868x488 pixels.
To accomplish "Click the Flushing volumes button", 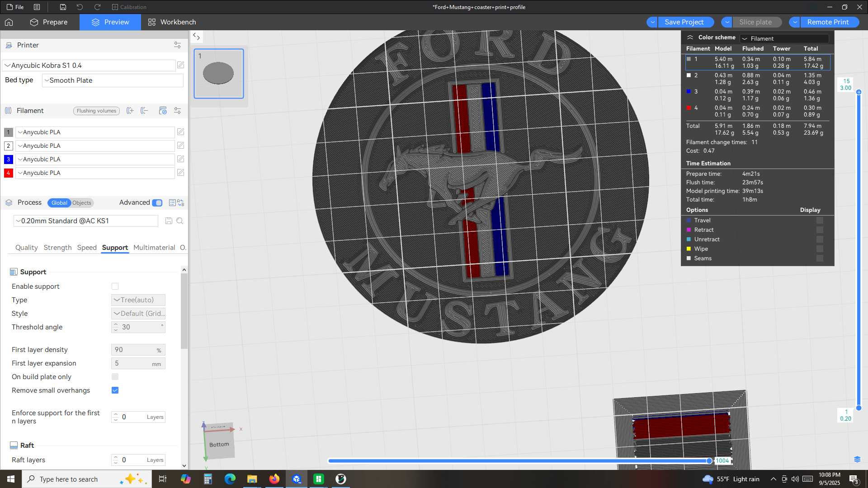I will pyautogui.click(x=96, y=111).
